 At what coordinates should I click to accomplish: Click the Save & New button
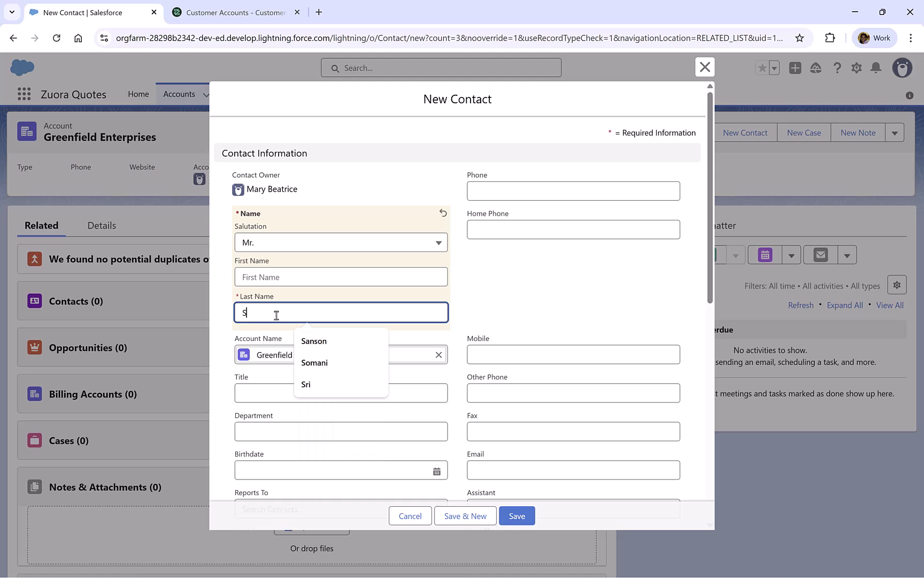point(465,515)
